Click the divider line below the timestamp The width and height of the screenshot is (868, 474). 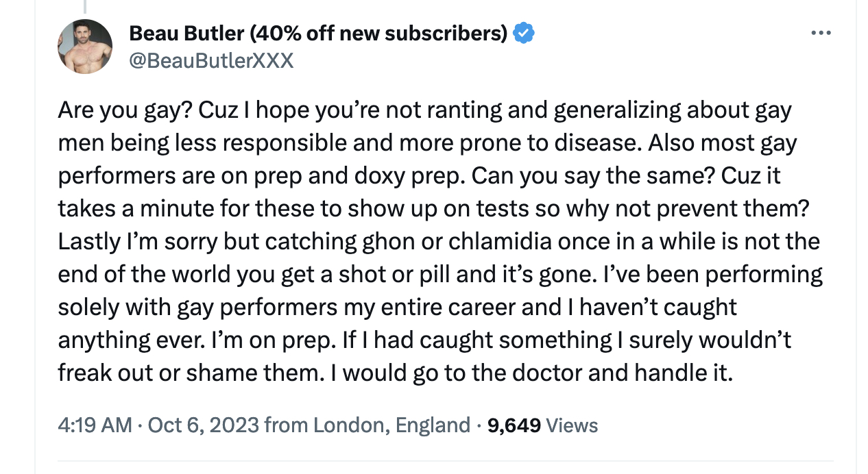434,460
